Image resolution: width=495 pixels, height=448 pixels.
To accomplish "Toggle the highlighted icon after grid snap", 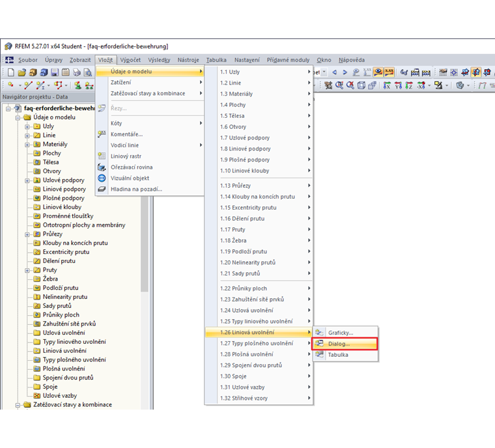I will [x=476, y=72].
